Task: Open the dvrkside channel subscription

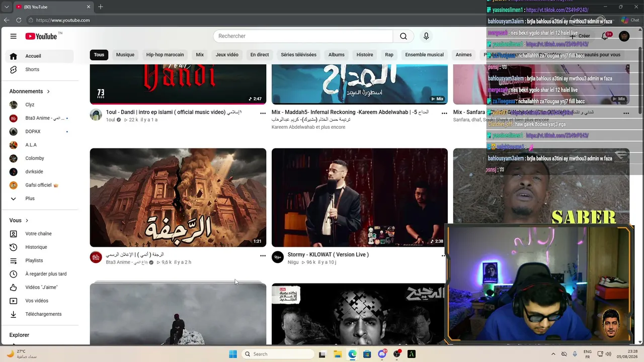Action: pos(39,172)
